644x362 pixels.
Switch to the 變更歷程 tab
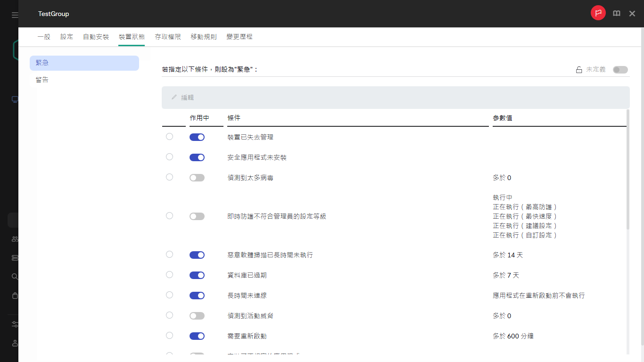click(x=239, y=36)
